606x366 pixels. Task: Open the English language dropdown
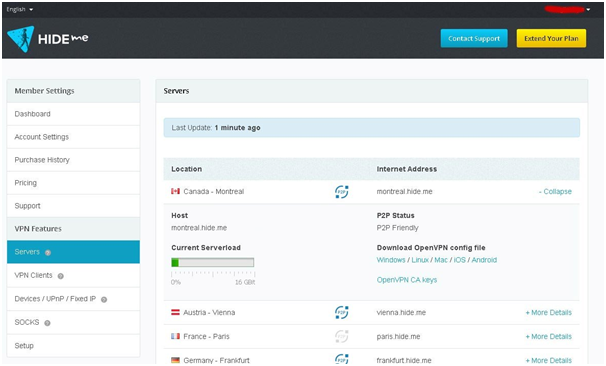[20, 9]
